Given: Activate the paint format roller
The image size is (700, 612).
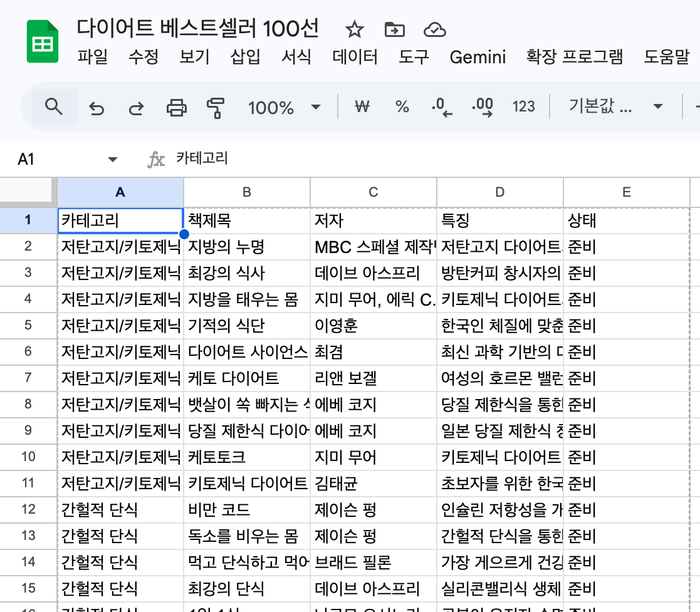Looking at the screenshot, I should pos(215,108).
